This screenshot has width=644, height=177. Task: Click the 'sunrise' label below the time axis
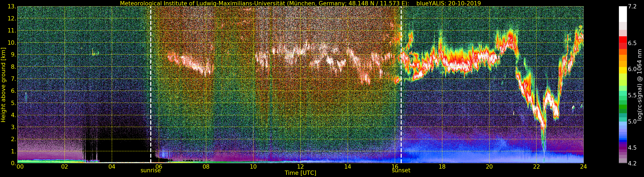pos(150,171)
